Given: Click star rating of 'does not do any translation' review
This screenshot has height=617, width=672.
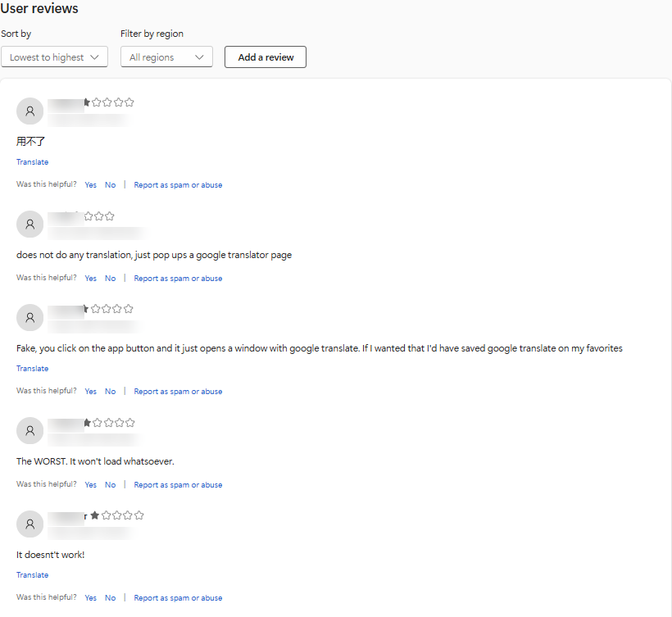Looking at the screenshot, I should pos(99,216).
